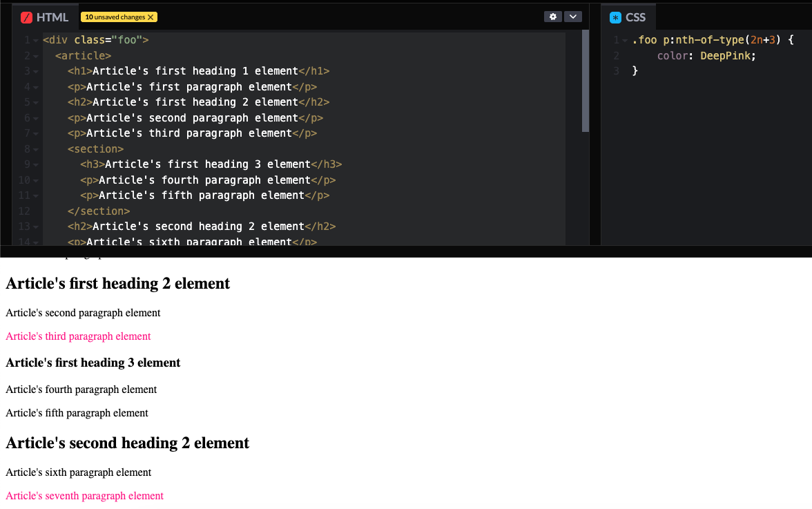Click the blue CSS asterisk icon
Viewport: 812px width, 509px height.
click(614, 17)
